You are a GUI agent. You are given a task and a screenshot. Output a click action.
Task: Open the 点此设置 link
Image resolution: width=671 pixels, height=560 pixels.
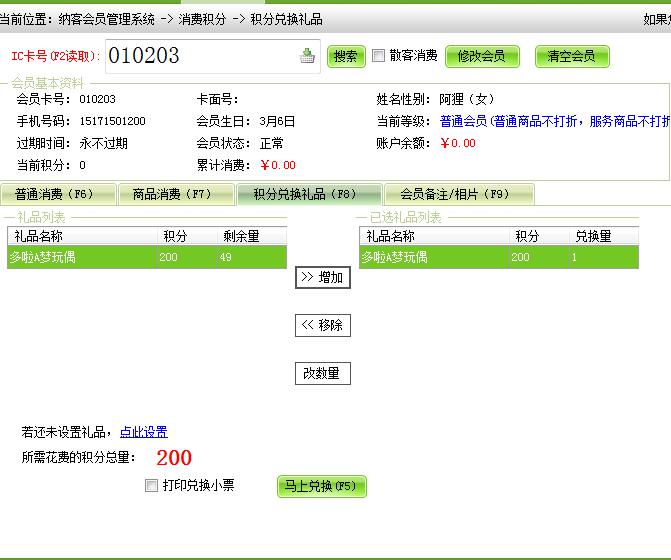pyautogui.click(x=144, y=432)
